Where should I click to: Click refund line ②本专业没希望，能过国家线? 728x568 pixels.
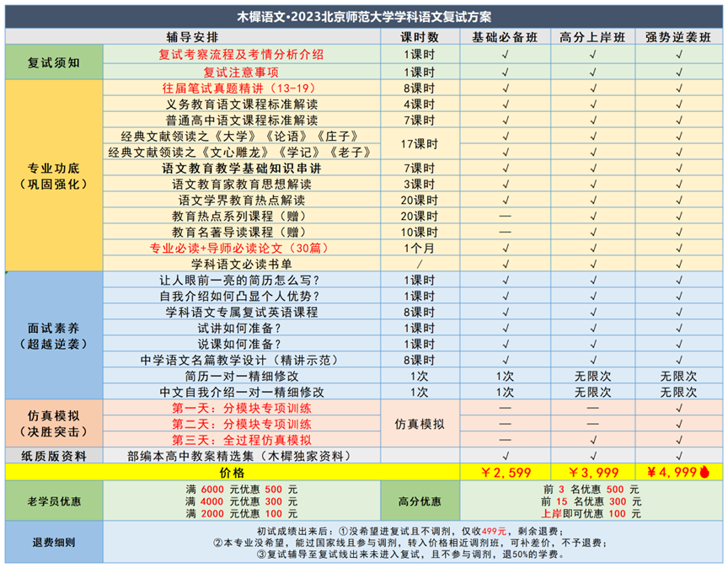[410, 543]
